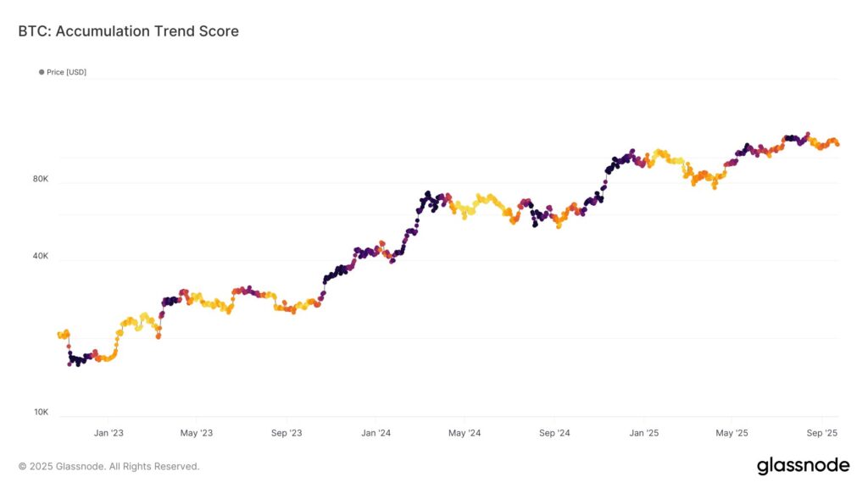
Task: Toggle the Price [USD] legend label
Action: [x=66, y=73]
